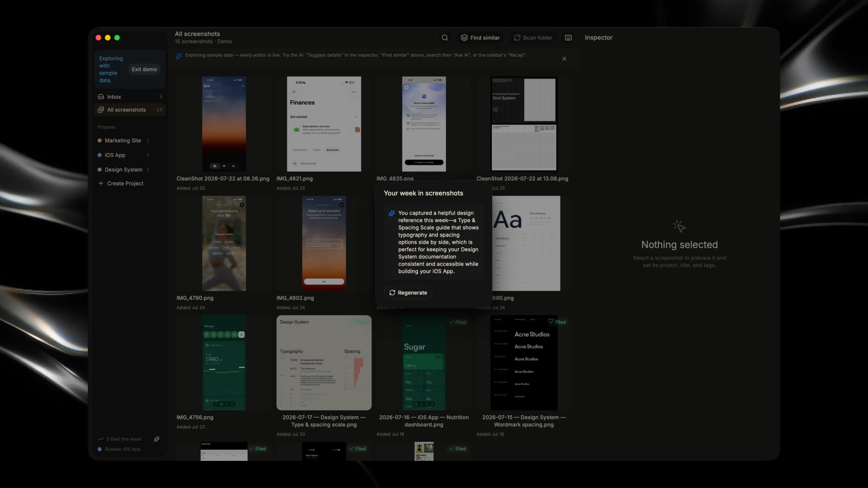Image resolution: width=868 pixels, height=488 pixels.
Task: Select the 'Wake up to answers' thumbnail
Action: click(x=324, y=243)
